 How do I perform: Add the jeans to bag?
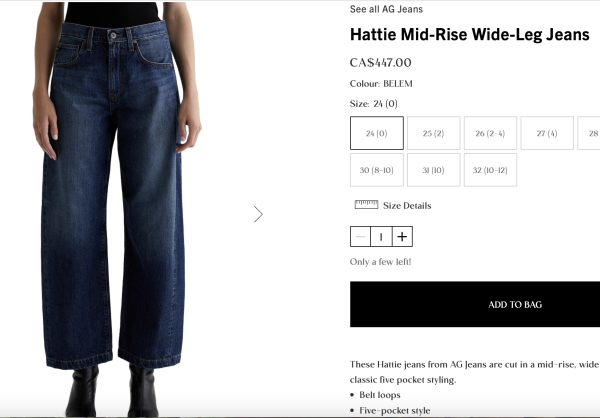tap(475, 304)
